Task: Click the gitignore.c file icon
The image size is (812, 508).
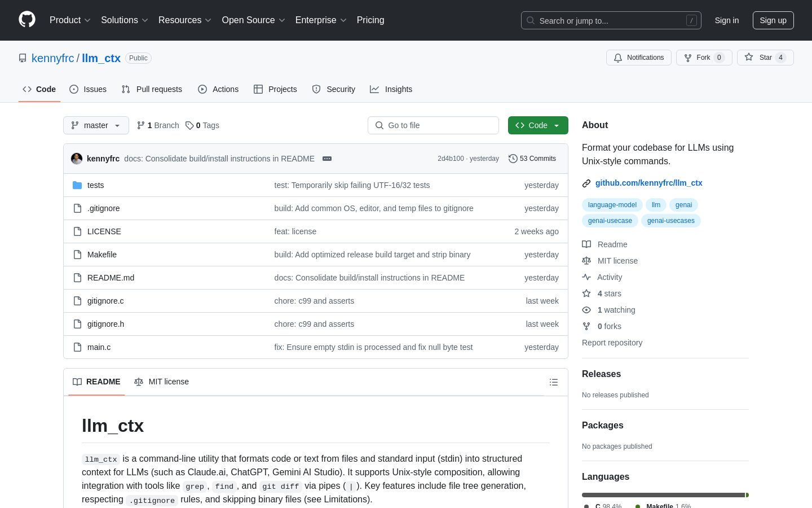Action: pyautogui.click(x=77, y=301)
